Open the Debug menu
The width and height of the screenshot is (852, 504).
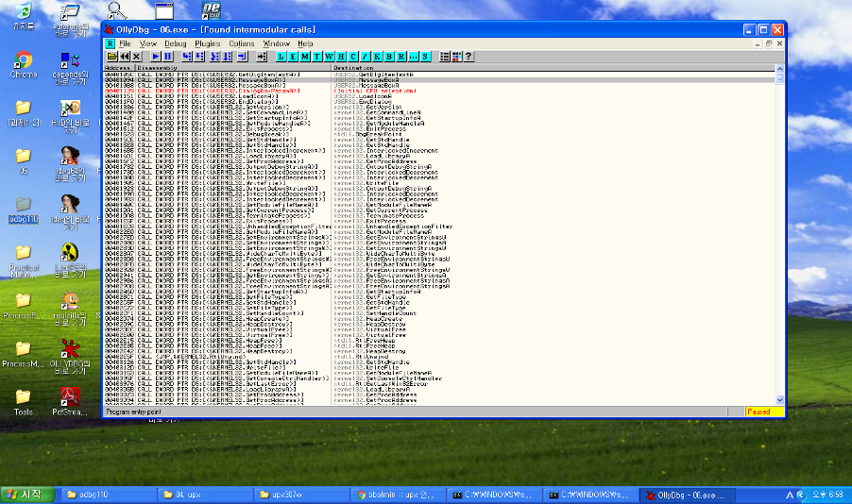[x=175, y=43]
